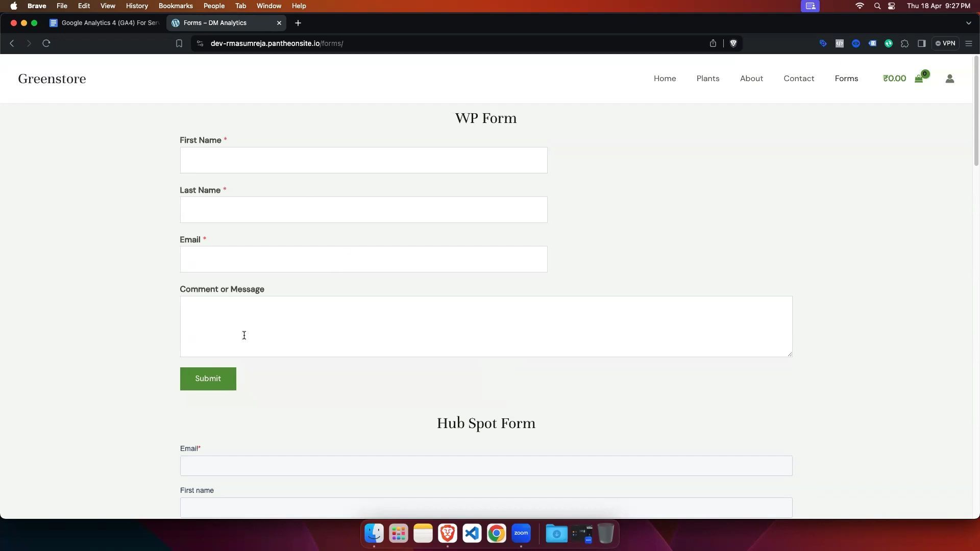Open the Brave hamburger menu

click(x=969, y=43)
